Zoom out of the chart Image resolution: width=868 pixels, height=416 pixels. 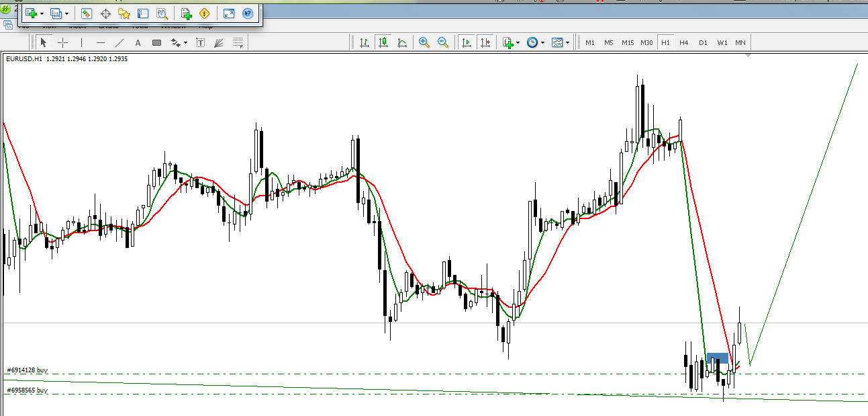click(x=443, y=42)
